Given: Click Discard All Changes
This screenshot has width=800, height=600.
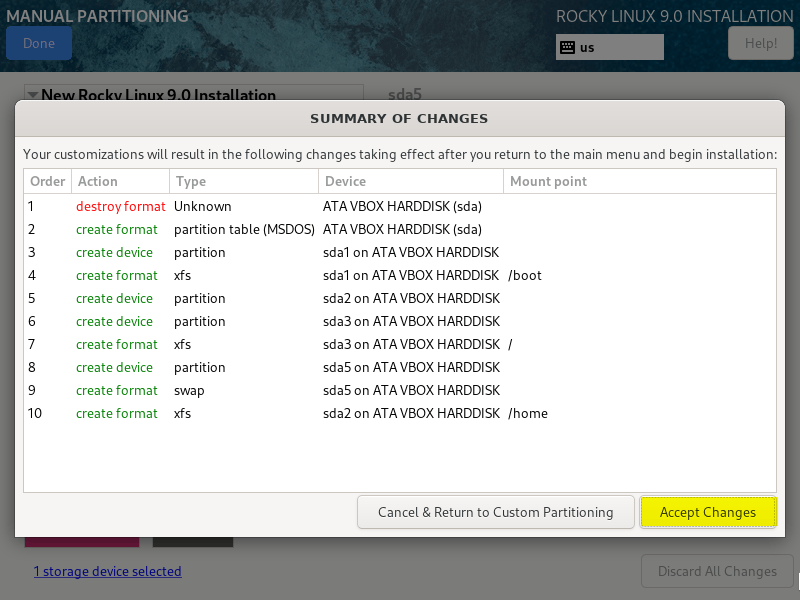Looking at the screenshot, I should pos(716,571).
